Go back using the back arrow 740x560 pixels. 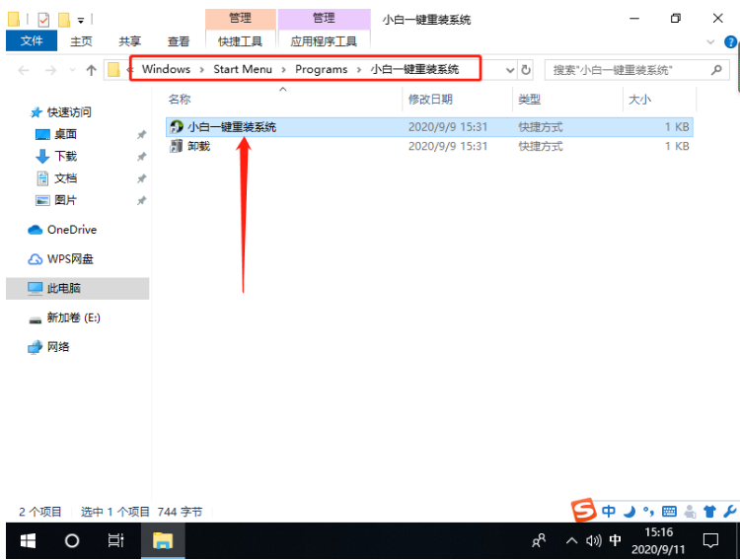point(23,70)
